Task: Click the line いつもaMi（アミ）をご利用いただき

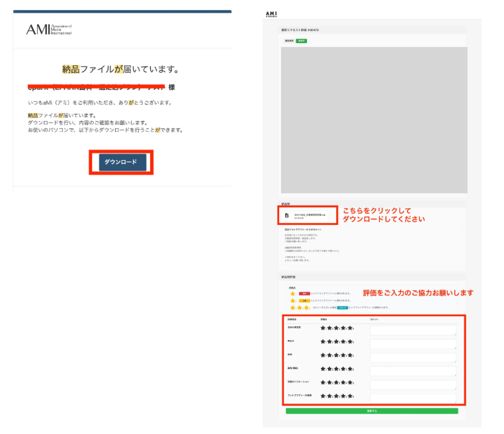Action: pos(101,103)
